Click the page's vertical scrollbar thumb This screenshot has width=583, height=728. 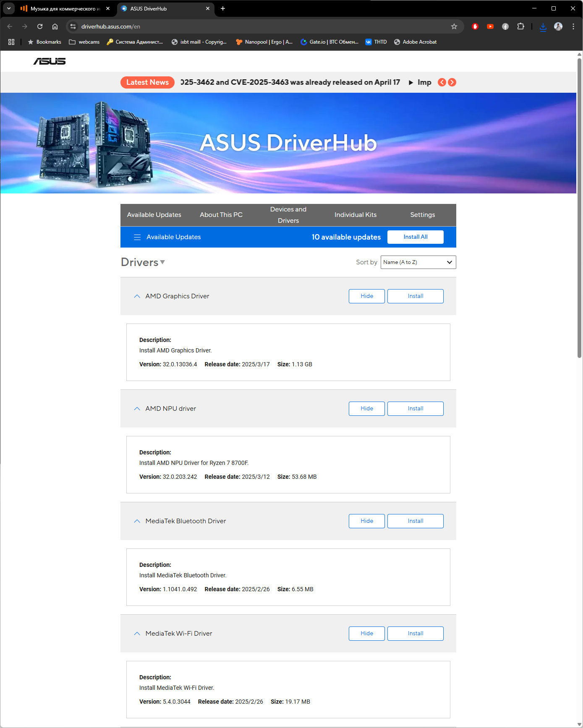[x=579, y=208]
